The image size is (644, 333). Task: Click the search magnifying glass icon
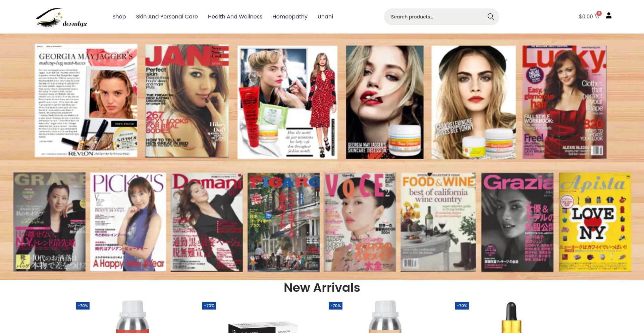[490, 17]
